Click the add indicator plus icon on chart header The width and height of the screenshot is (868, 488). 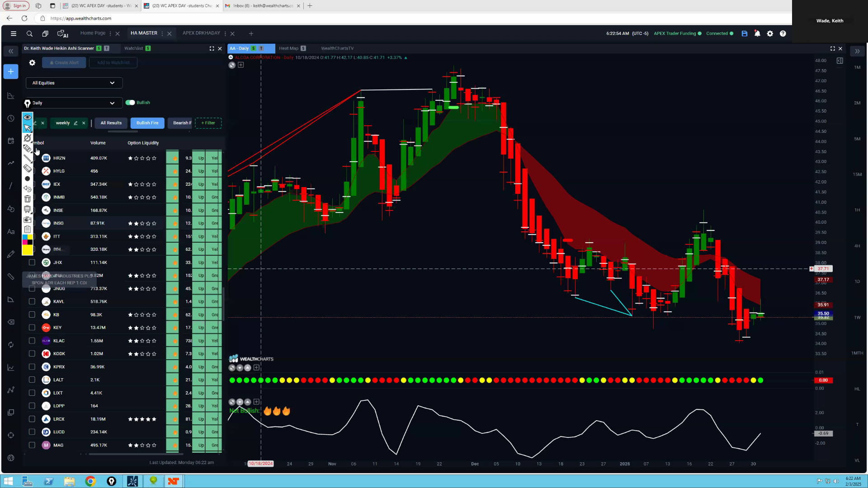(x=241, y=65)
